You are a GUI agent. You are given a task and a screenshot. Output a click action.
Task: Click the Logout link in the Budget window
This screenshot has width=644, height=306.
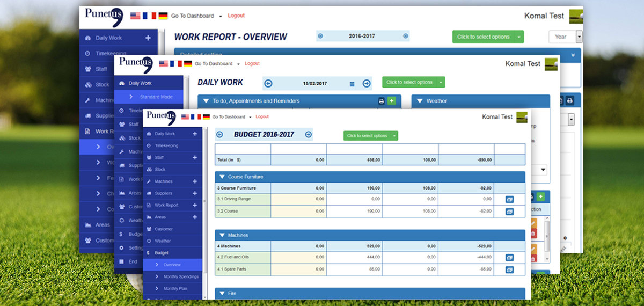click(x=262, y=116)
